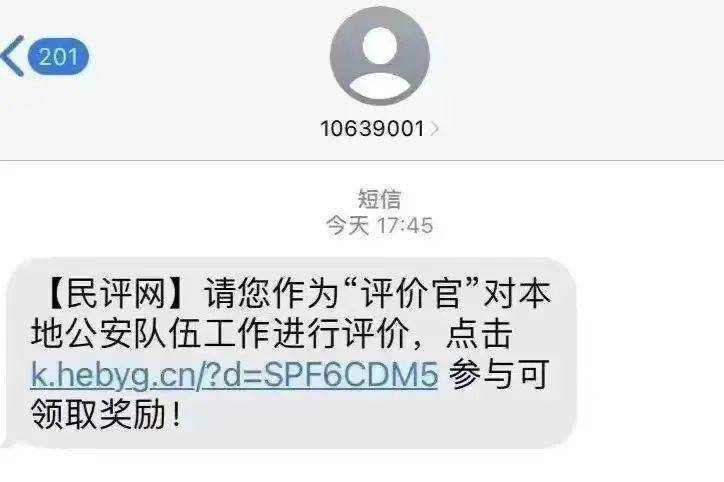Viewport: 724px width, 482px height.
Task: Tap the small chevron beside 10639001
Action: pos(434,129)
